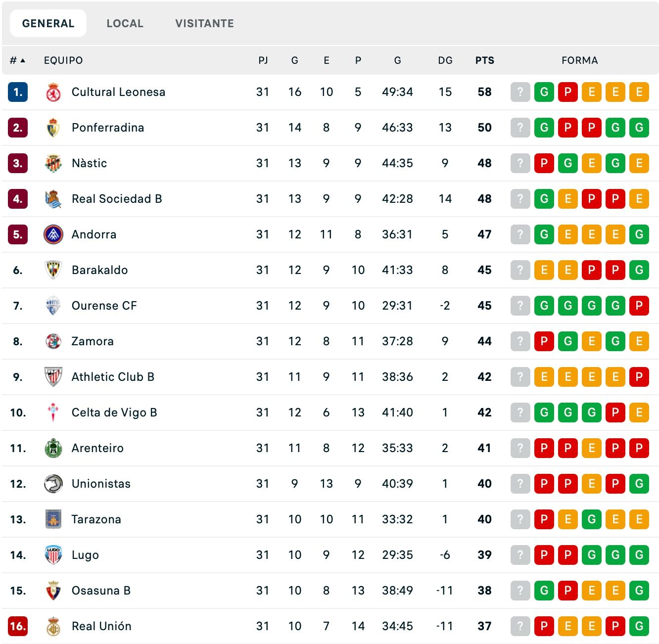
Task: Click the Lugo team crest
Action: coord(53,555)
